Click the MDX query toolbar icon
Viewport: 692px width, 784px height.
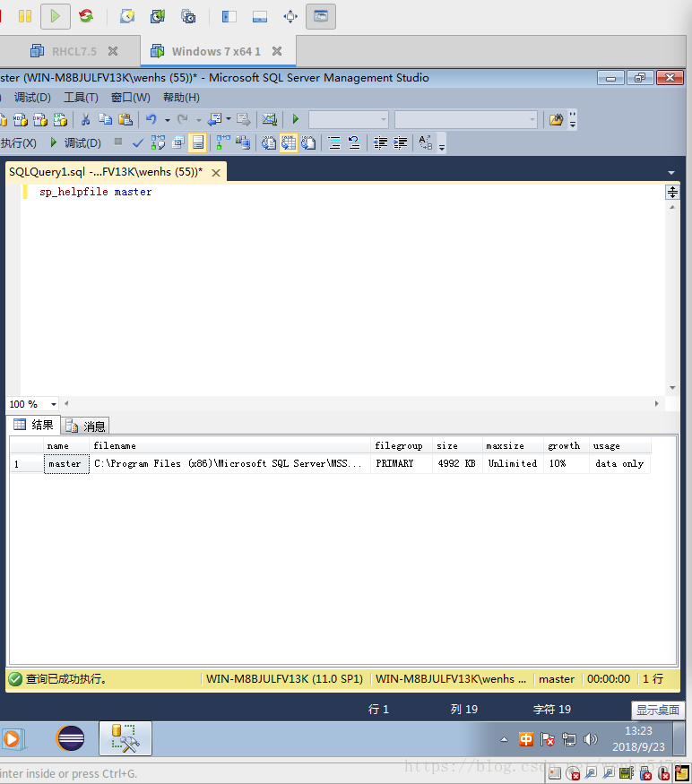click(21, 119)
